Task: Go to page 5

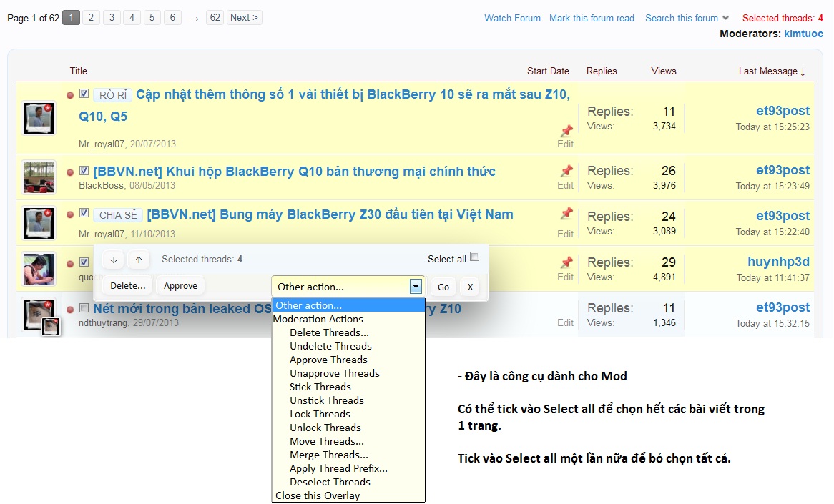Action: (152, 18)
